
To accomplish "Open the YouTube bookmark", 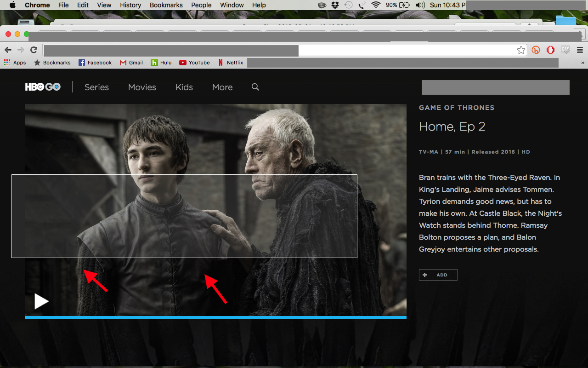I will (194, 63).
